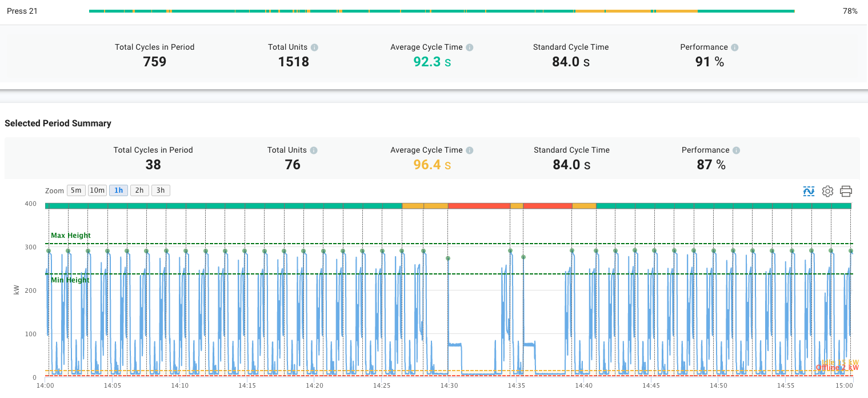868x398 pixels.
Task: Enable the 5m zoom level
Action: pyautogui.click(x=76, y=190)
